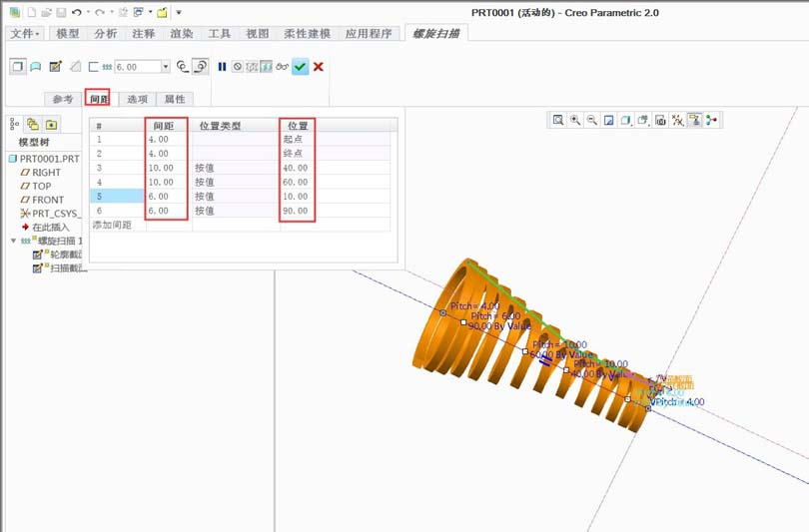The width and height of the screenshot is (809, 532).
Task: Toggle the left-handed rule button
Action: click(183, 67)
